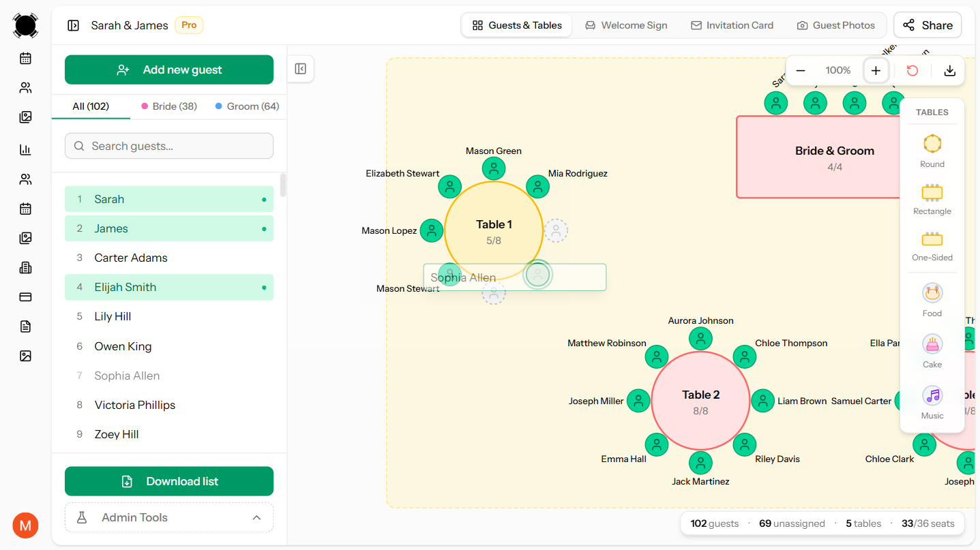
Task: Select the Cake element icon
Action: [x=932, y=344]
